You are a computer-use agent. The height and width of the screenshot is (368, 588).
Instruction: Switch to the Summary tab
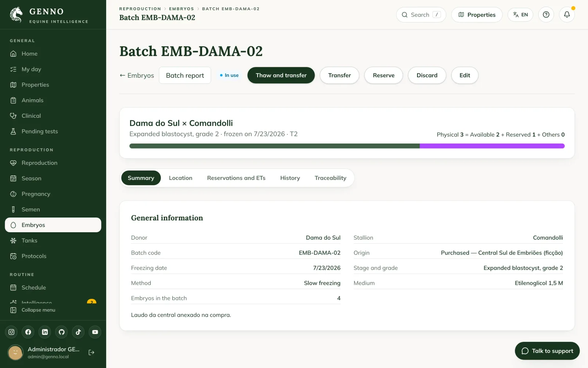click(x=141, y=178)
